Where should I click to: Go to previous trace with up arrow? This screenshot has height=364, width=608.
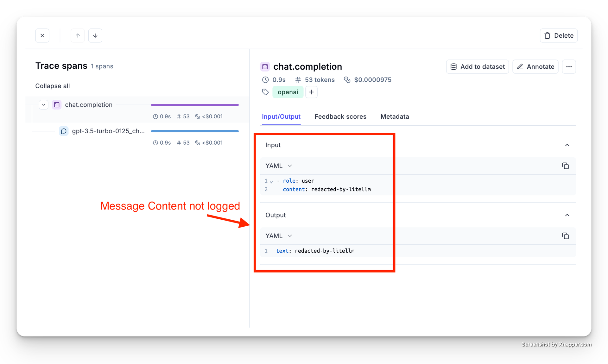pyautogui.click(x=78, y=35)
